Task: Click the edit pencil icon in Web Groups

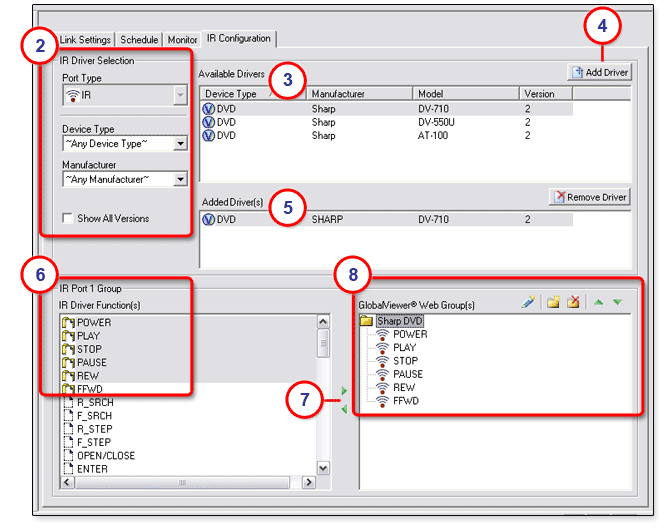Action: [x=528, y=302]
